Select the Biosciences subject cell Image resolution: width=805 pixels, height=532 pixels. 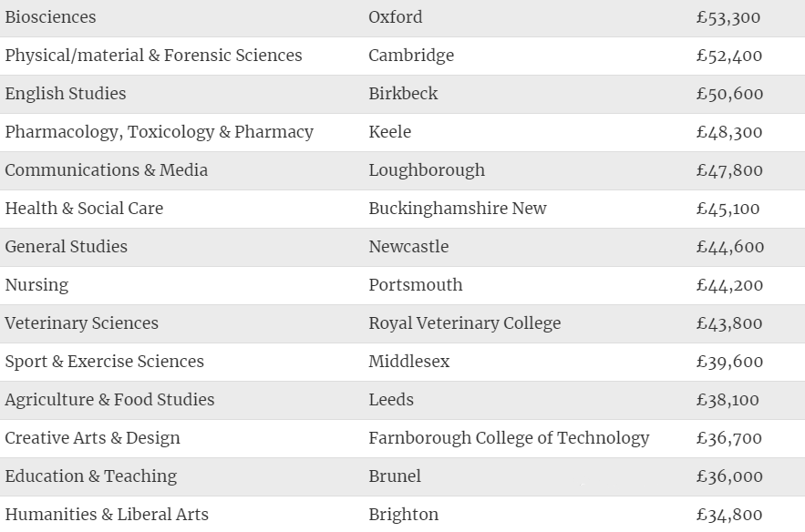tap(50, 17)
